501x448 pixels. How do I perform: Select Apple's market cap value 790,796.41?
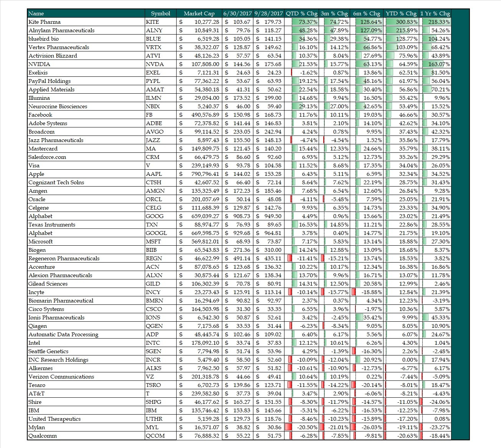click(205, 174)
